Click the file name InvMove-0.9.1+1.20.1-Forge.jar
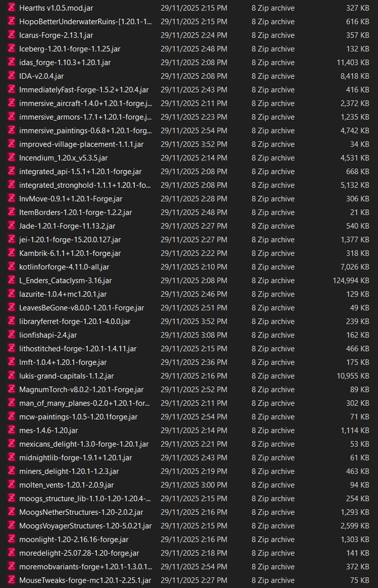The image size is (378, 588). pos(70,199)
